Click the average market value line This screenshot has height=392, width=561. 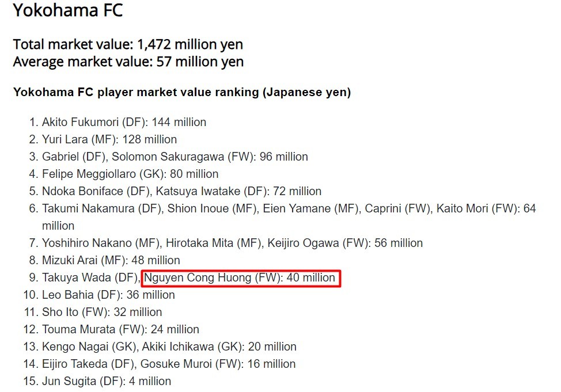coord(128,62)
